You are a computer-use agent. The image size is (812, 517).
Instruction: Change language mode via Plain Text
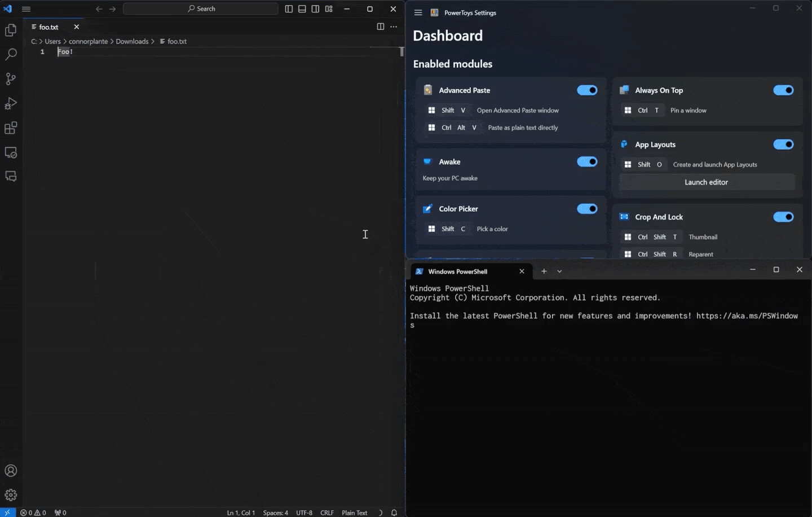click(354, 512)
